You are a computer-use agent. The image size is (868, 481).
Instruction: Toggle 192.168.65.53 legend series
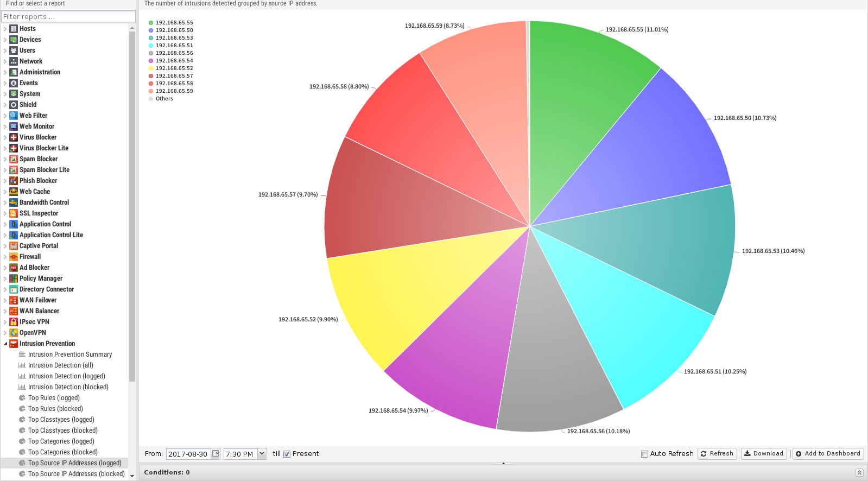(170, 38)
